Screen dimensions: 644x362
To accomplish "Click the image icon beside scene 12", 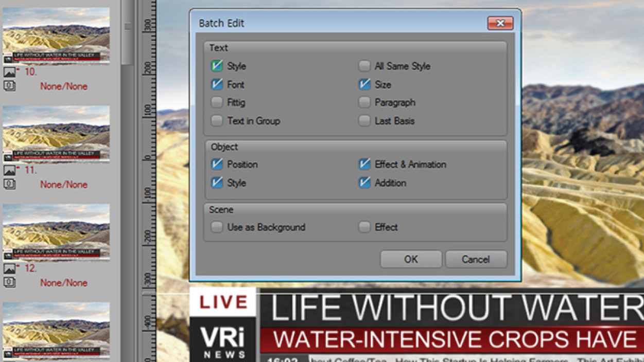I will click(9, 268).
